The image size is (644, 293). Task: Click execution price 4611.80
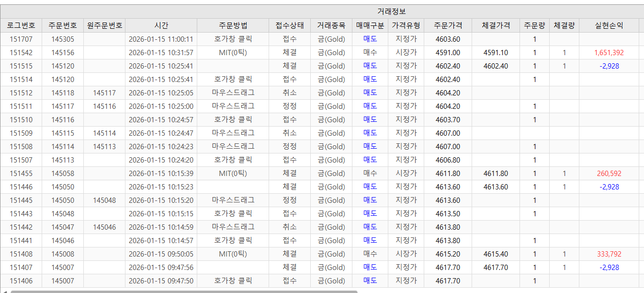496,174
